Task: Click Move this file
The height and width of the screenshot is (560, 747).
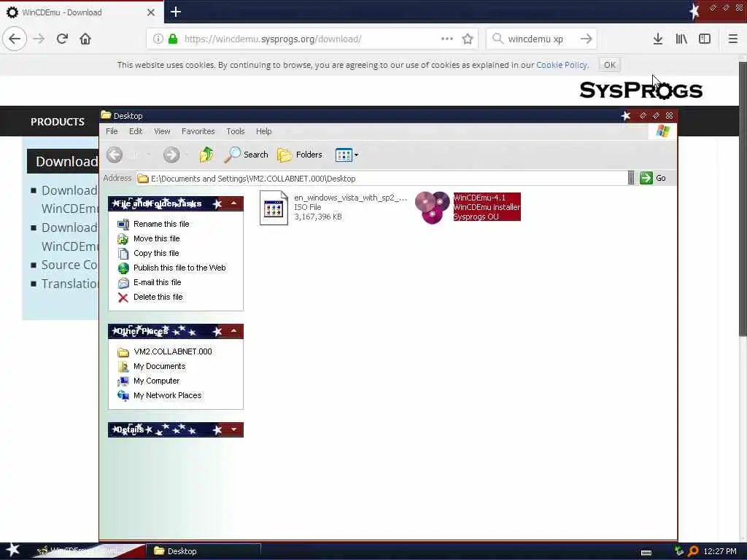Action: click(x=156, y=238)
